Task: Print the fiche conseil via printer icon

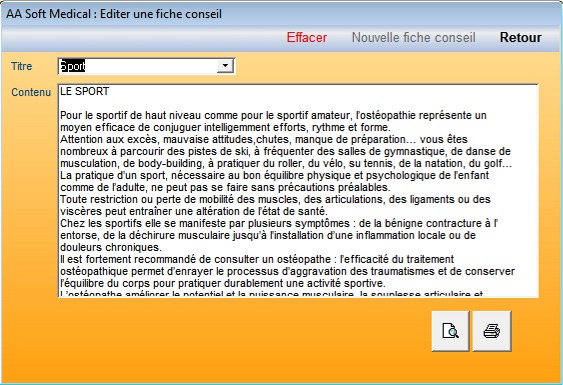Action: click(492, 331)
